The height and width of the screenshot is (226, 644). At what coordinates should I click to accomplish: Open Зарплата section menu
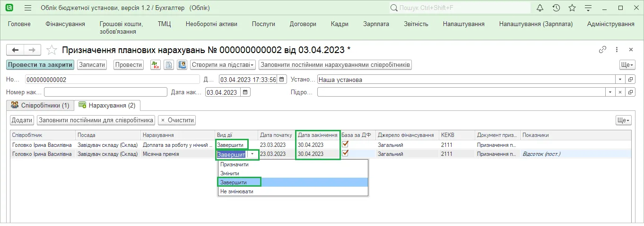[x=376, y=24]
